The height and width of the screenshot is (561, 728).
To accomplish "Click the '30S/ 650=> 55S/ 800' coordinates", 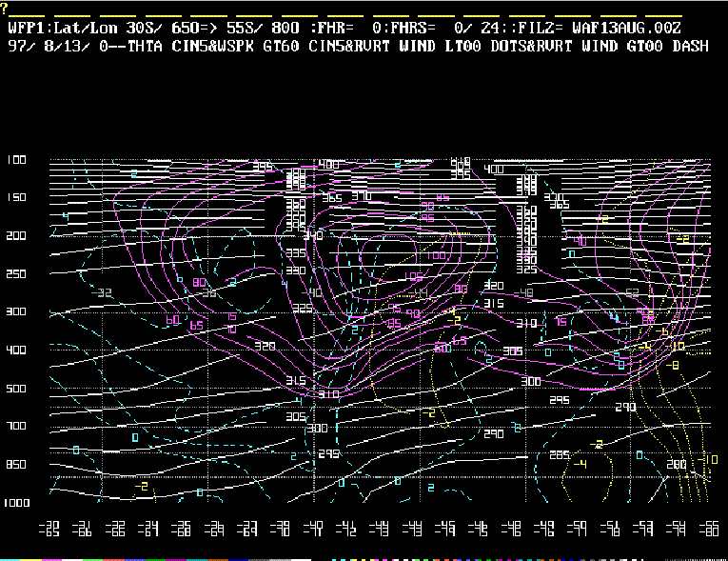I will (213, 28).
